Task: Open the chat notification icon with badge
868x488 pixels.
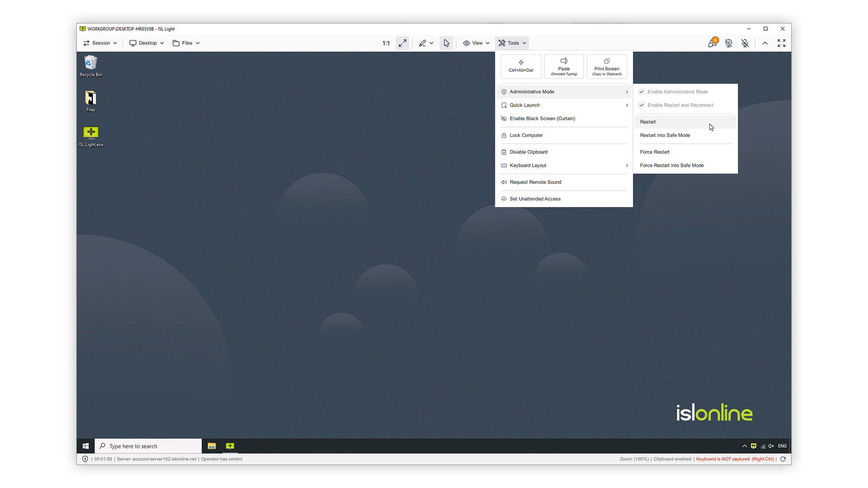Action: tap(712, 43)
